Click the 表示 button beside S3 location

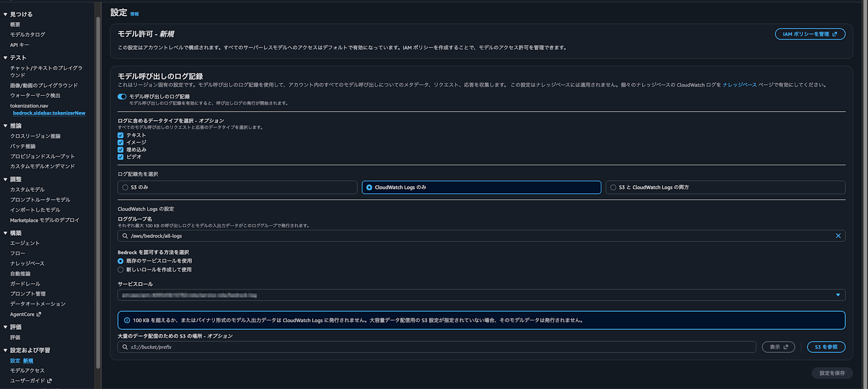click(778, 347)
